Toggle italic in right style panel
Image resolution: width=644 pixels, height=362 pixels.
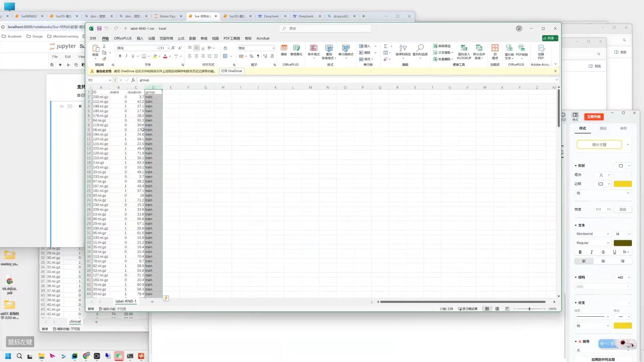(591, 252)
